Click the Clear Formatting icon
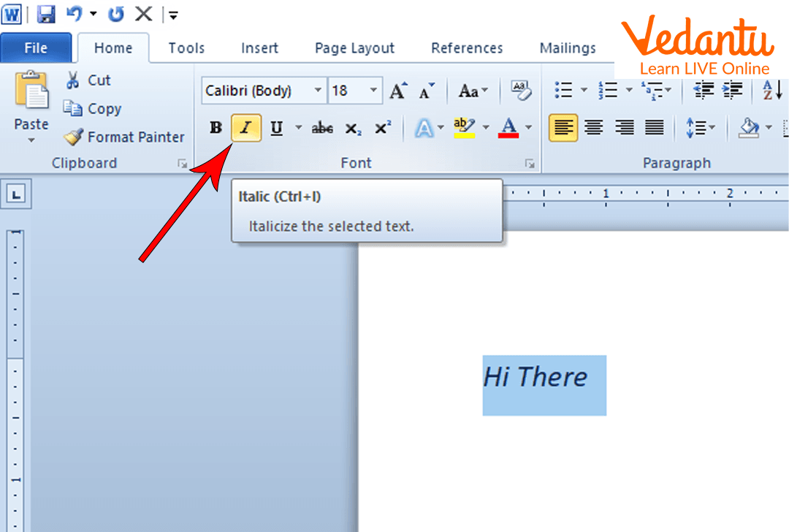 coord(520,91)
